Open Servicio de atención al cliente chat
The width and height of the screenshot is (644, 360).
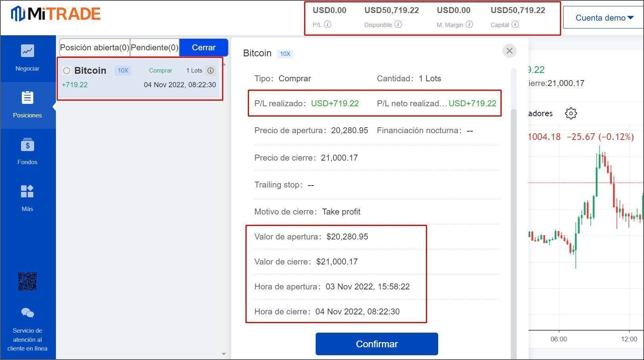point(27,330)
